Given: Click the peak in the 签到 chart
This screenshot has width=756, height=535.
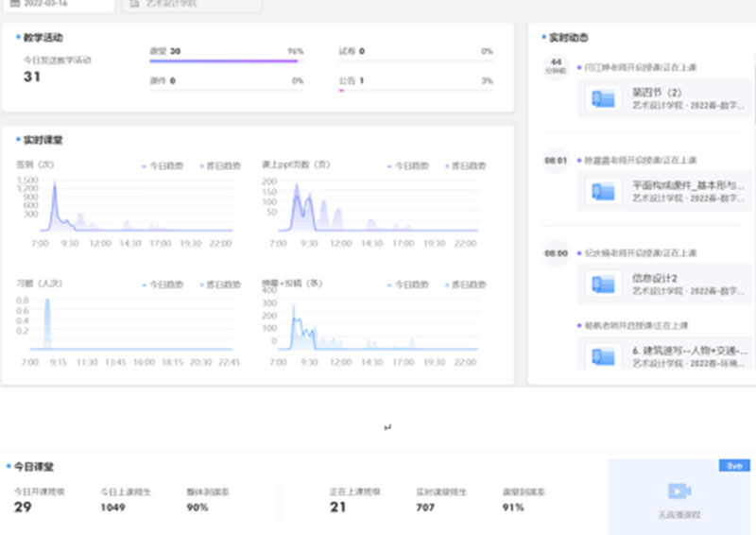Looking at the screenshot, I should 54,184.
